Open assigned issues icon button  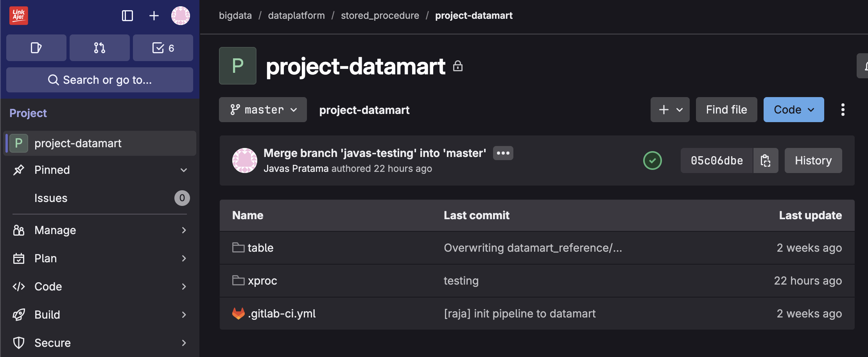click(x=36, y=48)
